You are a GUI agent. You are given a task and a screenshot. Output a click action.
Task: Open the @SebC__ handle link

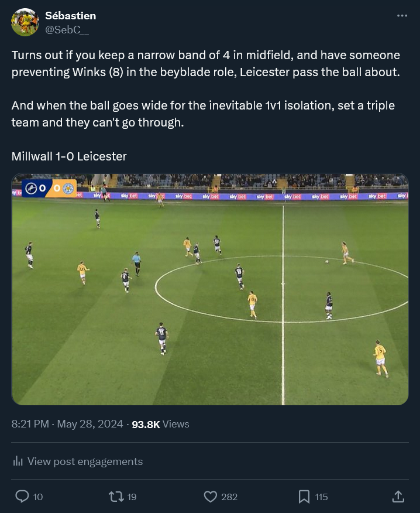(67, 30)
